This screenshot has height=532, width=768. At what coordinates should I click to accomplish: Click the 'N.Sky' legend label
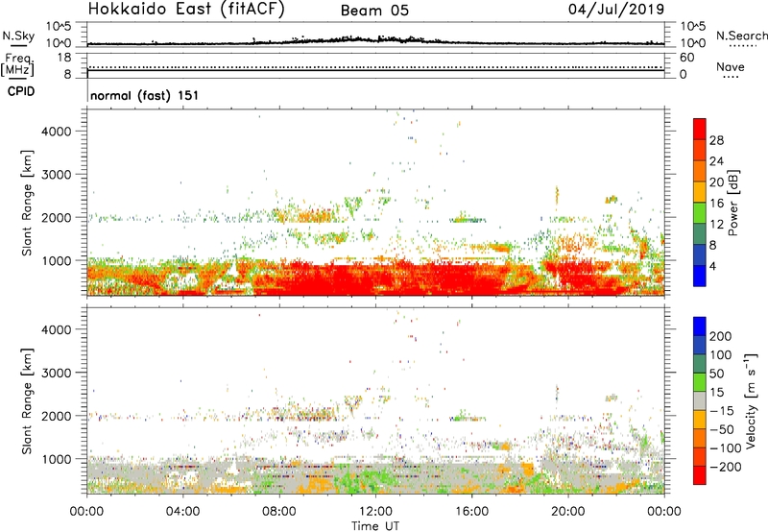18,36
